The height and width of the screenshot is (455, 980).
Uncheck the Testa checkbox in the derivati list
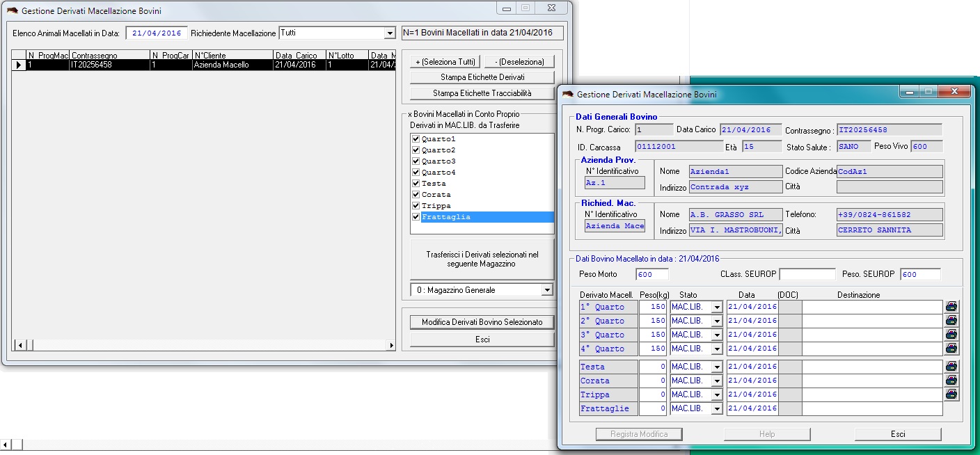coord(416,184)
